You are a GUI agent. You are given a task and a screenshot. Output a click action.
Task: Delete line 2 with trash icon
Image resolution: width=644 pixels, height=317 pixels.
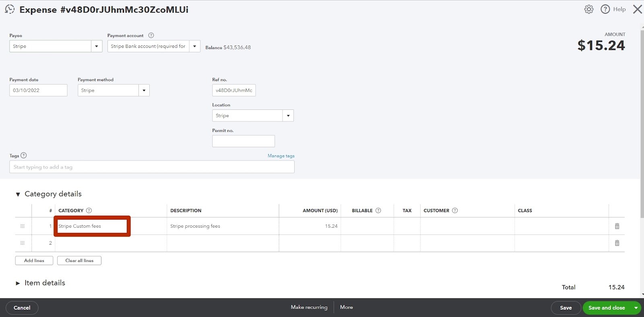click(617, 243)
